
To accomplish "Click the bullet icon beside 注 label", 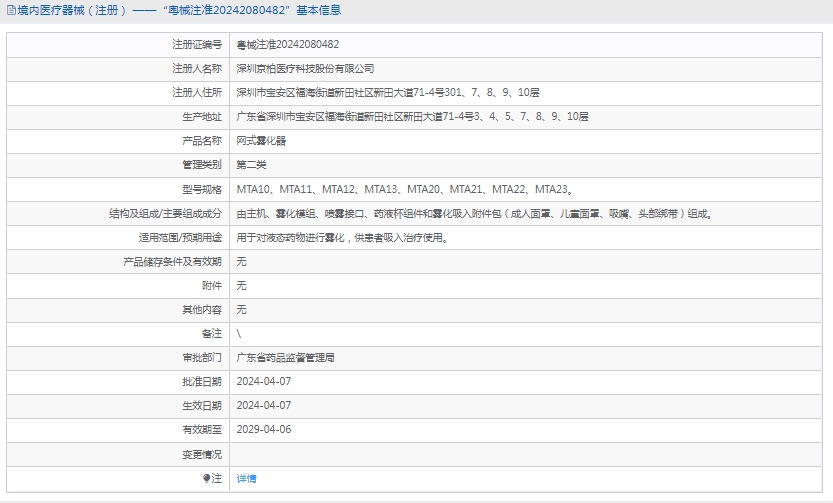I will [x=207, y=478].
